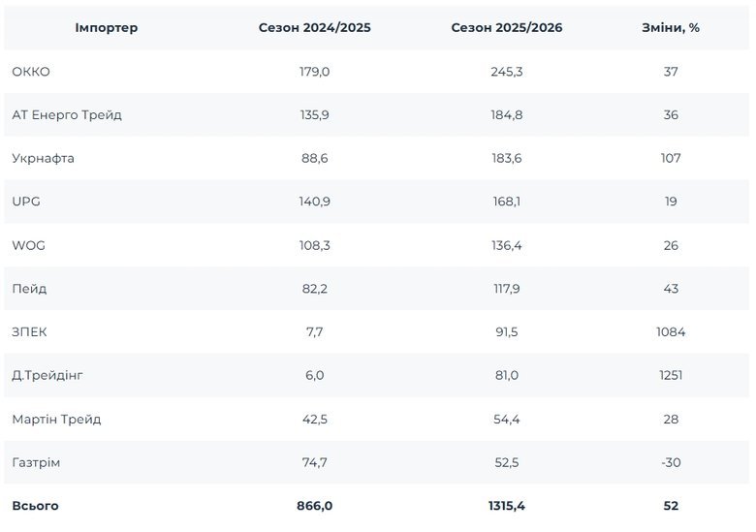The width and height of the screenshot is (756, 532).
Task: Select the ОККО importer name cell
Action: (x=31, y=72)
